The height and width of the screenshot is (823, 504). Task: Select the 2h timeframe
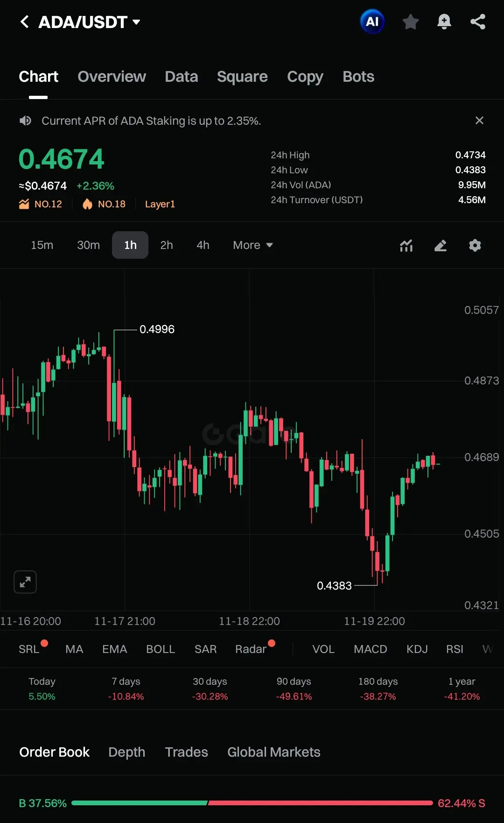[x=167, y=245]
